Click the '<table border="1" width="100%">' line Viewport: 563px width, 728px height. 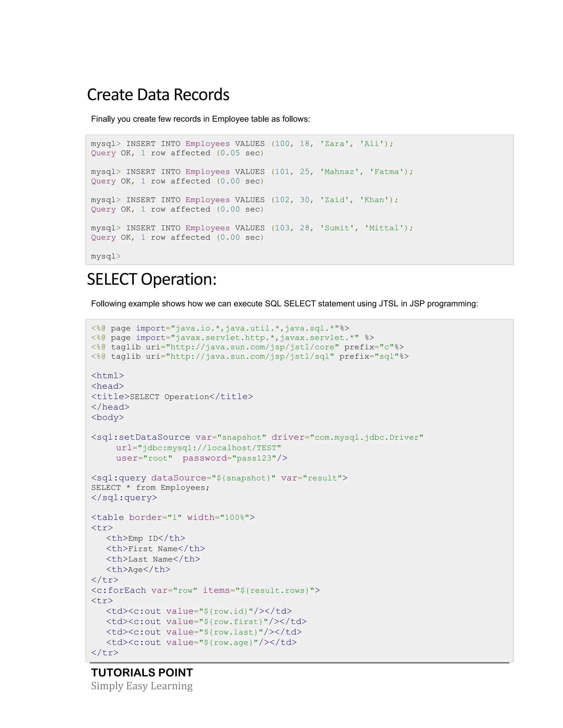(x=173, y=517)
